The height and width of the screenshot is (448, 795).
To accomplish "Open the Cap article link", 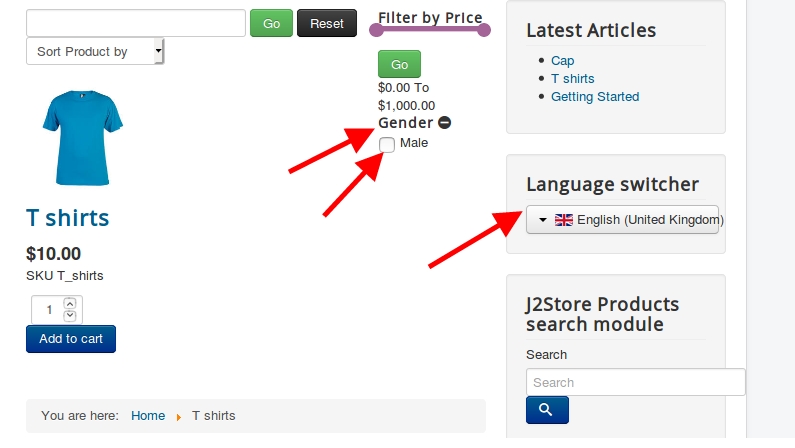I will 562,61.
